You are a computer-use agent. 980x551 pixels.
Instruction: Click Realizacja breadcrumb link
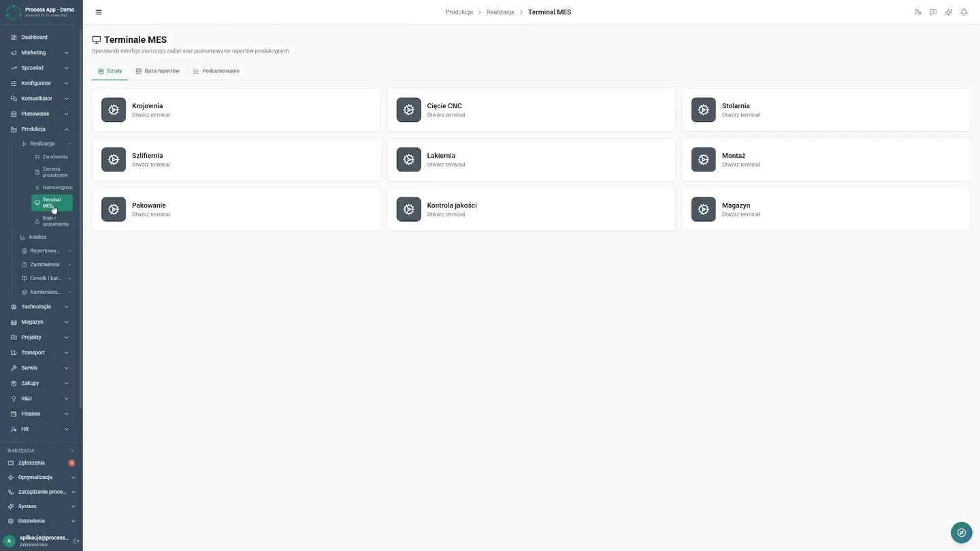tap(500, 12)
